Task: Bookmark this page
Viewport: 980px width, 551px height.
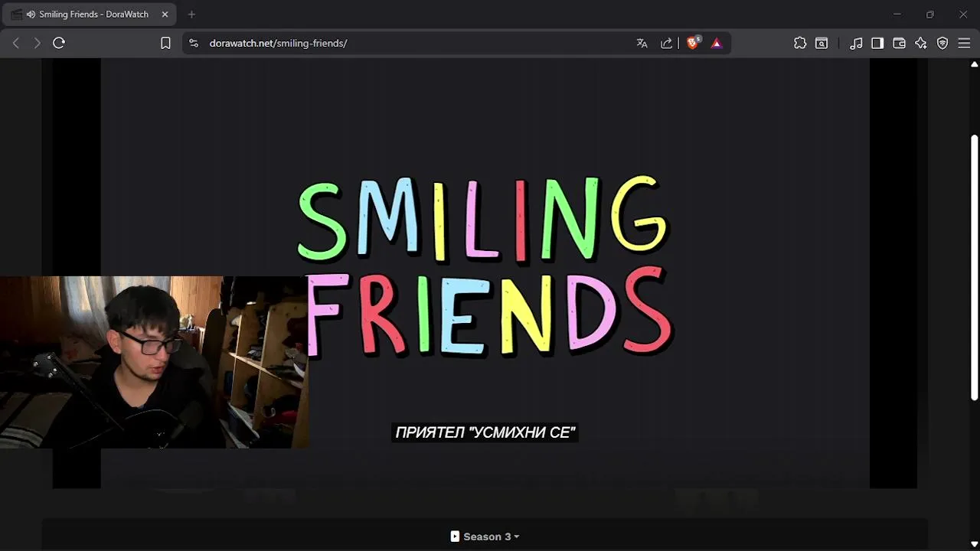Action: [165, 44]
